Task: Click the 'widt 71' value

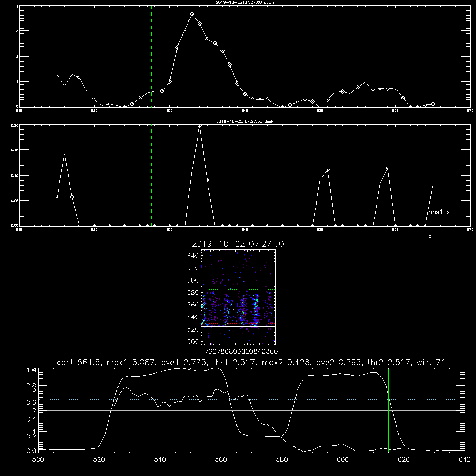Action: 431,362
